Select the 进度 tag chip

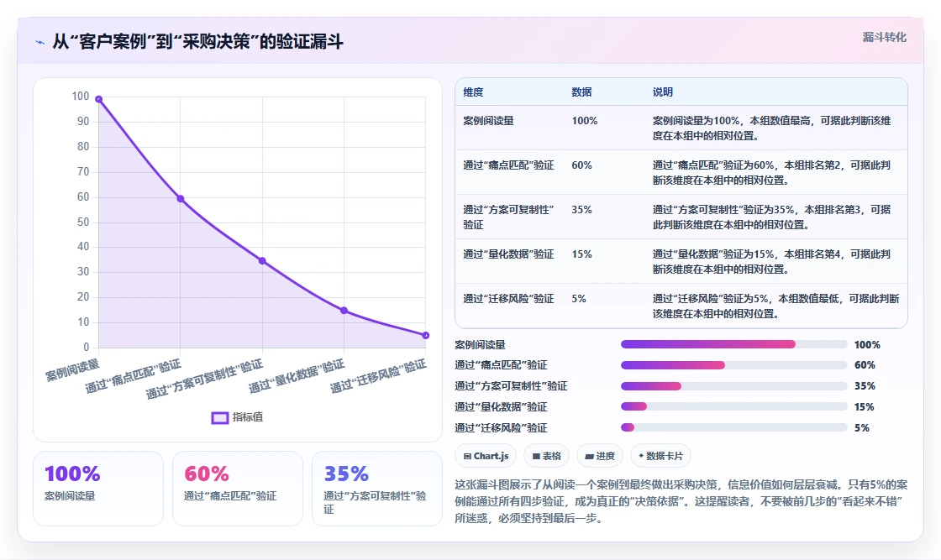(x=600, y=456)
